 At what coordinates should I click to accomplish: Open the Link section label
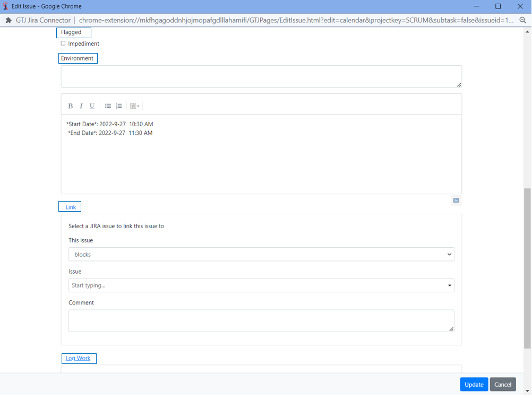point(71,207)
